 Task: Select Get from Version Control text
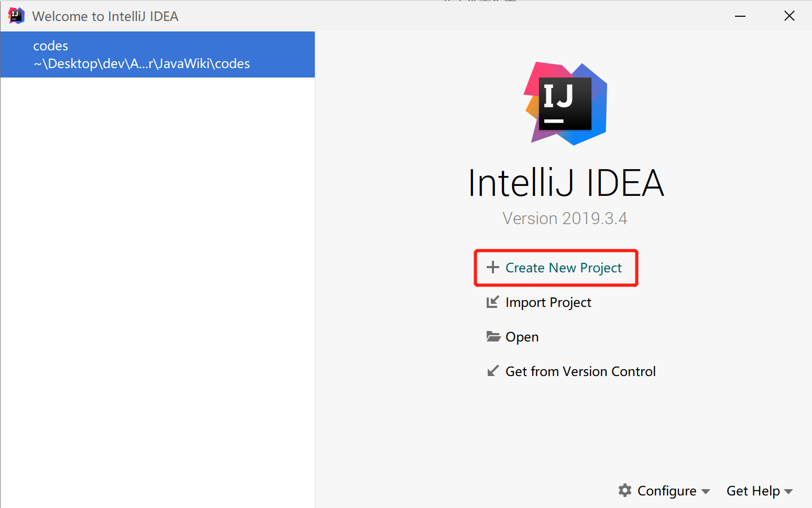click(x=580, y=371)
